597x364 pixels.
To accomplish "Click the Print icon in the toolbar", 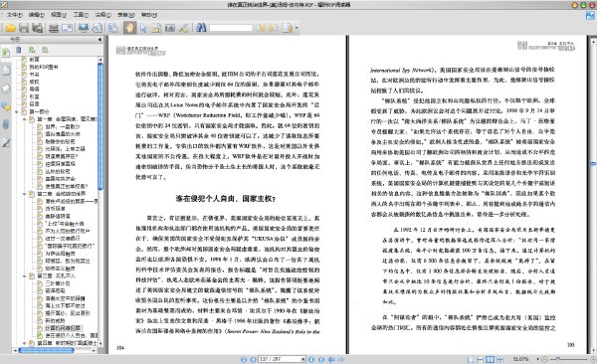I will (54, 28).
